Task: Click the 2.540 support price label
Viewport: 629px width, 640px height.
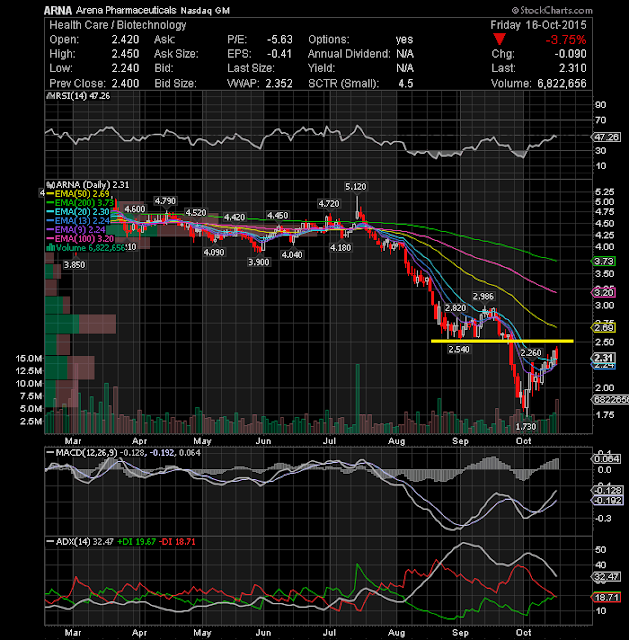Action: tap(459, 349)
